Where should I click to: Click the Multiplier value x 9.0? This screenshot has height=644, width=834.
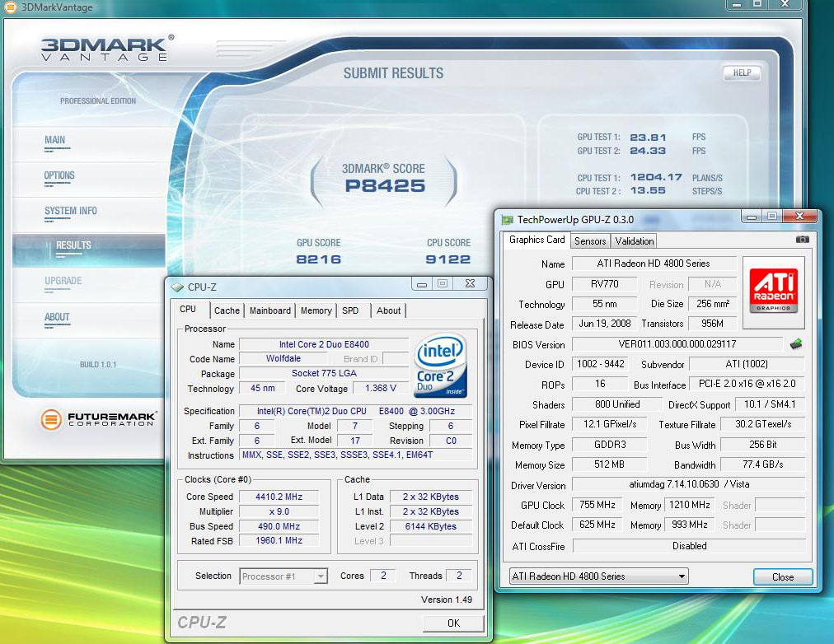click(x=279, y=511)
